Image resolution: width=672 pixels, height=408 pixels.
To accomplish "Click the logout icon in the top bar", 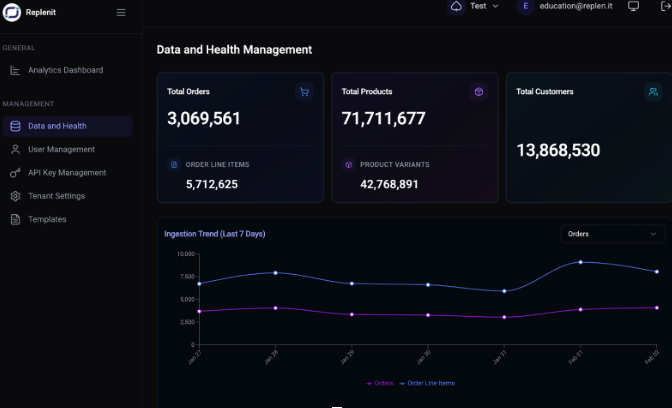I will pyautogui.click(x=664, y=6).
